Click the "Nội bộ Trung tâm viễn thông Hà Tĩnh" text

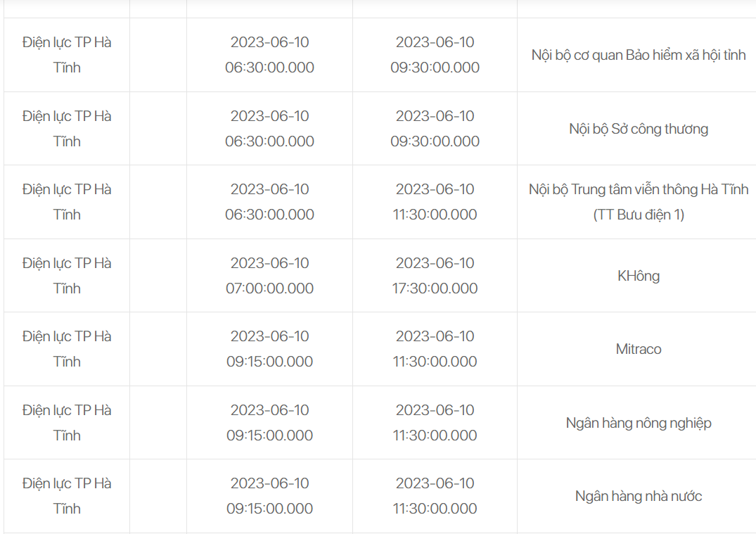tap(638, 189)
